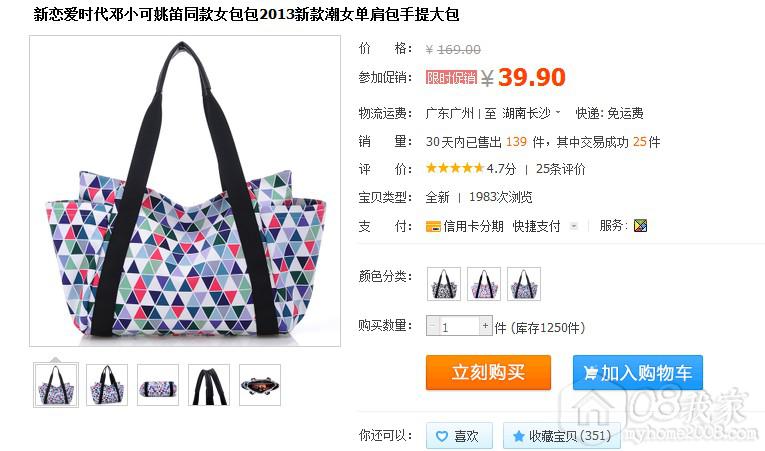Expand the payment methods dropdown arrow
The height and width of the screenshot is (451, 765).
(574, 226)
